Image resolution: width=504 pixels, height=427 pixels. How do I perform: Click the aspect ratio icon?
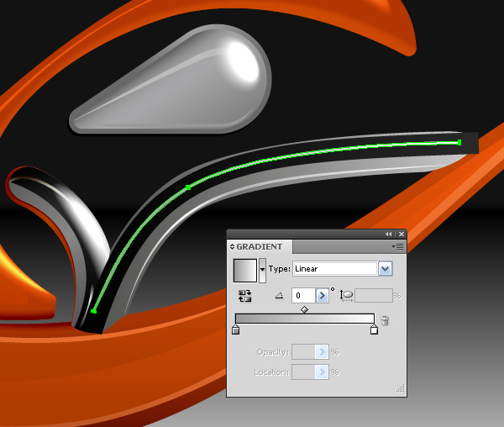pyautogui.click(x=346, y=296)
